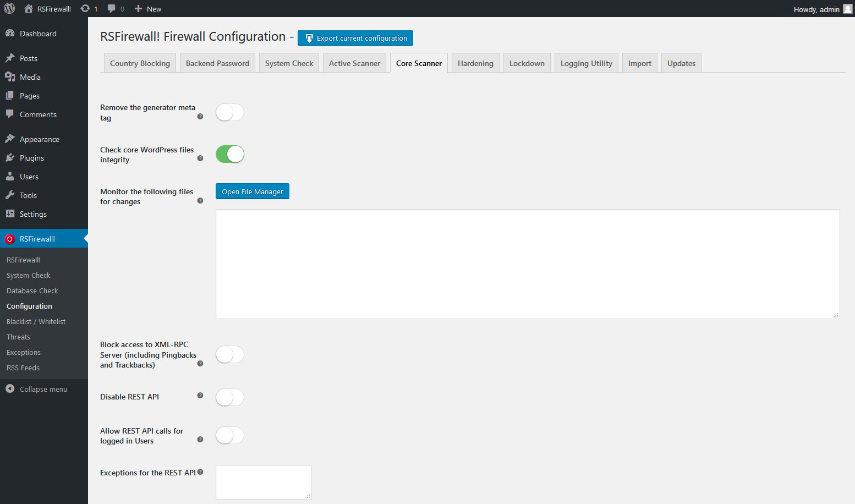Click help icon for Block XML-RPC access
The width and height of the screenshot is (855, 504).
coord(200,363)
